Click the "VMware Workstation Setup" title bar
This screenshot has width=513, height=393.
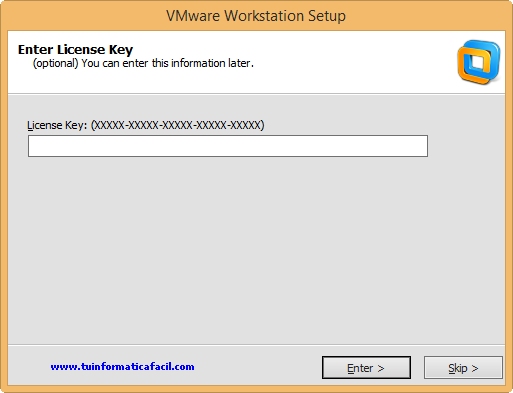tap(256, 16)
